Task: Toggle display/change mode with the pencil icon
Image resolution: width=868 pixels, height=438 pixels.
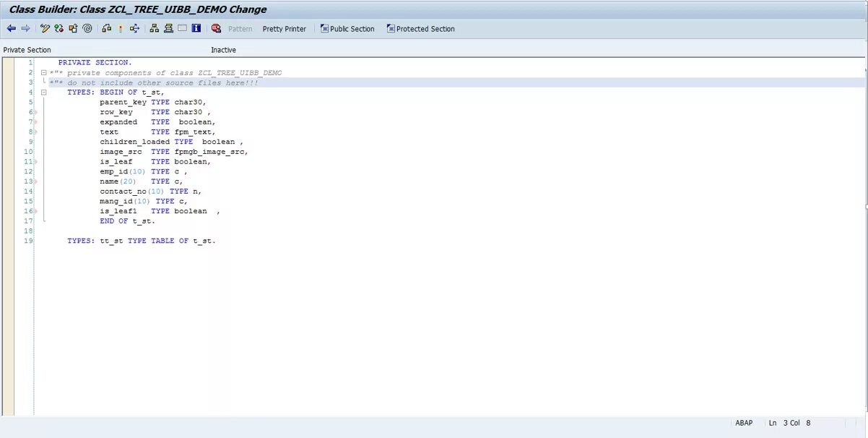Action: (44, 29)
